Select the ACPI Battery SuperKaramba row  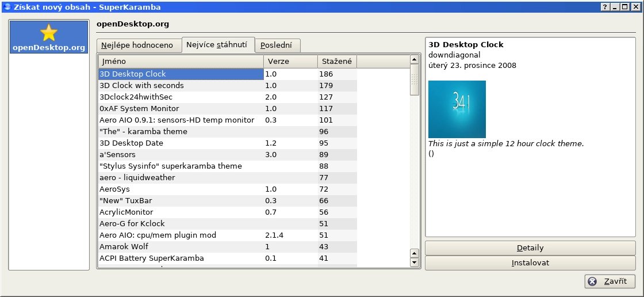pos(228,258)
